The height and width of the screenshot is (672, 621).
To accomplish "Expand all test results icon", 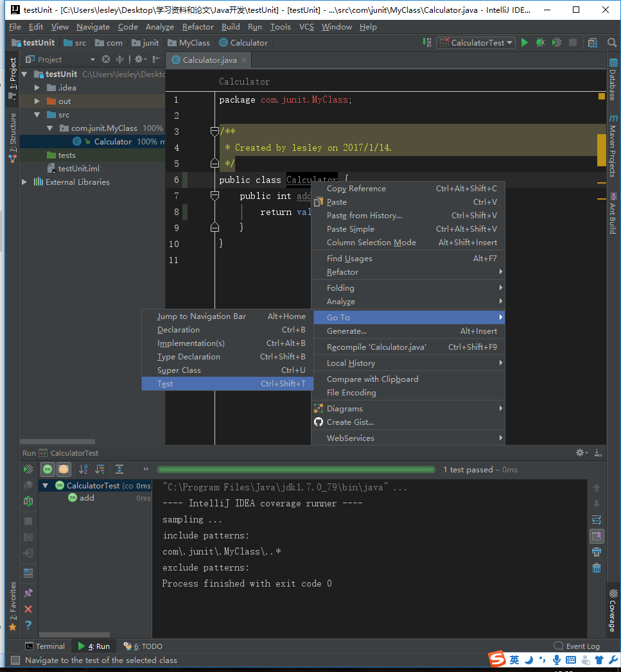I will pyautogui.click(x=119, y=469).
